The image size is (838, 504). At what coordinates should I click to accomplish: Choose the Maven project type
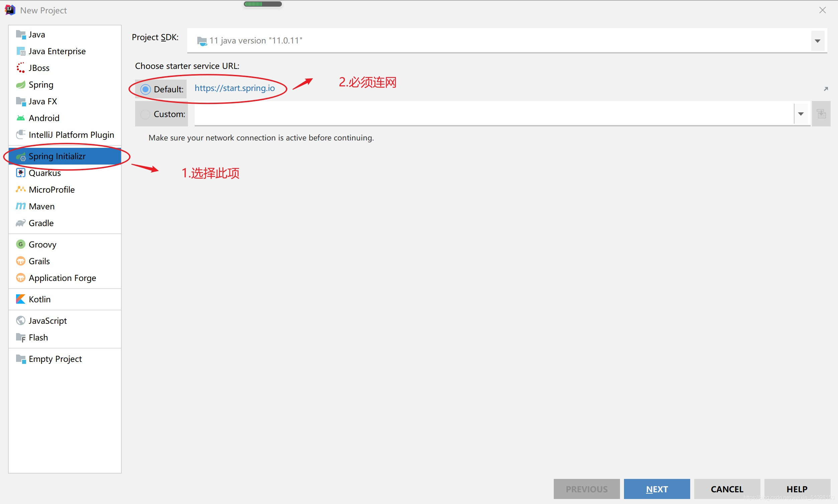pyautogui.click(x=65, y=206)
